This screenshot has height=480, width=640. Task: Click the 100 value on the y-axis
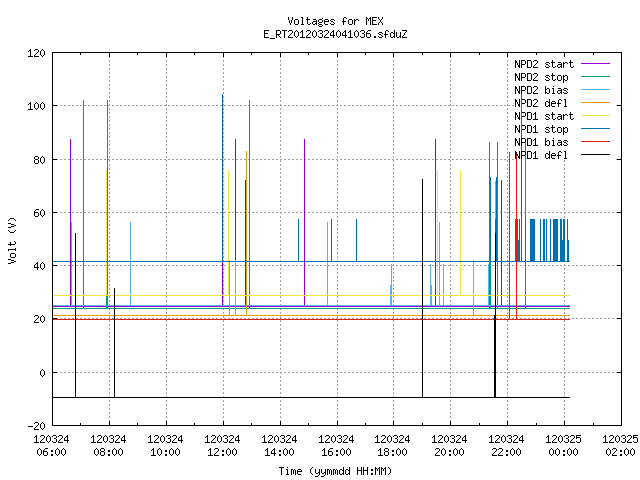click(36, 106)
